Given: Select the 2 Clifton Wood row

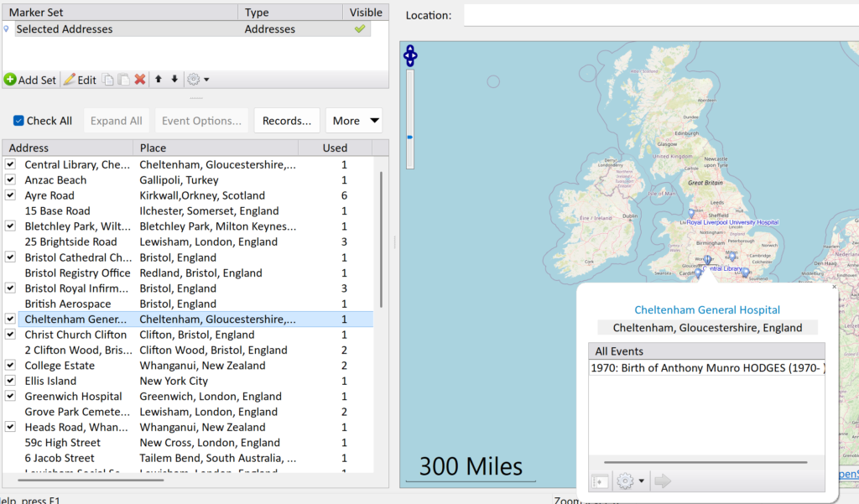Looking at the screenshot, I should point(188,350).
